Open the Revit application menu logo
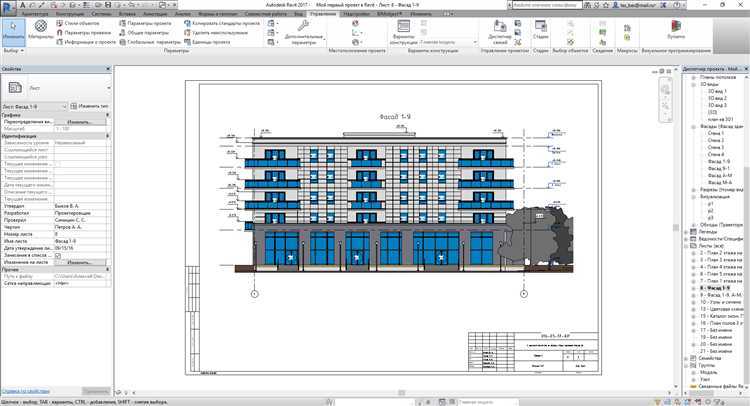750x406 pixels. pos(10,6)
